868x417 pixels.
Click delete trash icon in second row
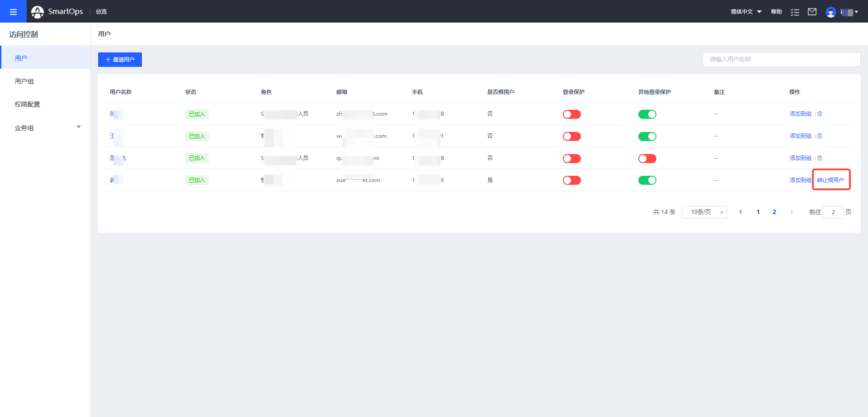(x=820, y=136)
